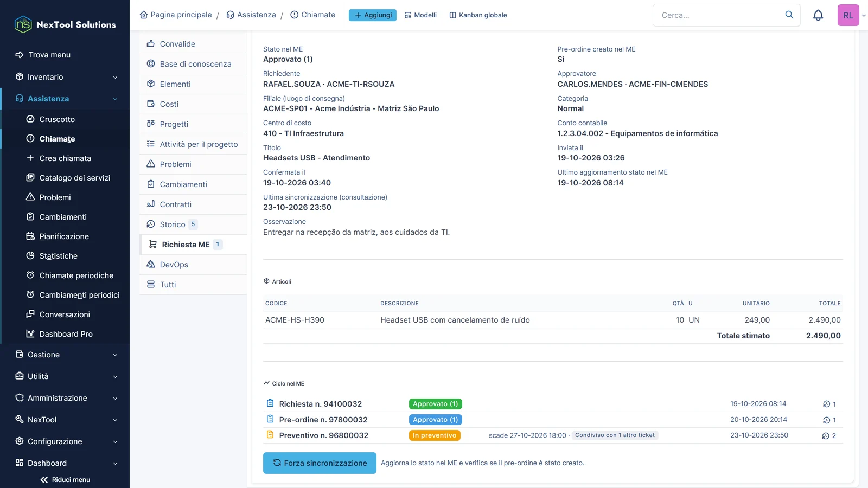The image size is (868, 488).
Task: Open Kanban globale view
Action: [x=478, y=15]
